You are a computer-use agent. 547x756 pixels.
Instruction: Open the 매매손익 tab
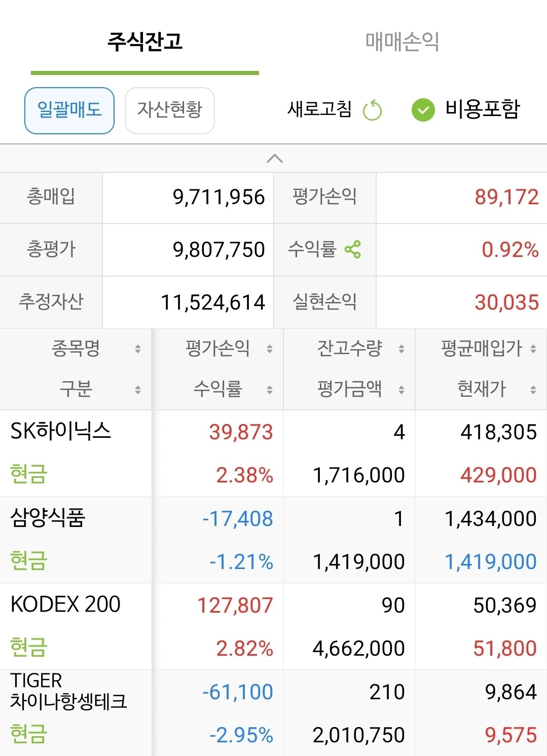click(x=402, y=42)
